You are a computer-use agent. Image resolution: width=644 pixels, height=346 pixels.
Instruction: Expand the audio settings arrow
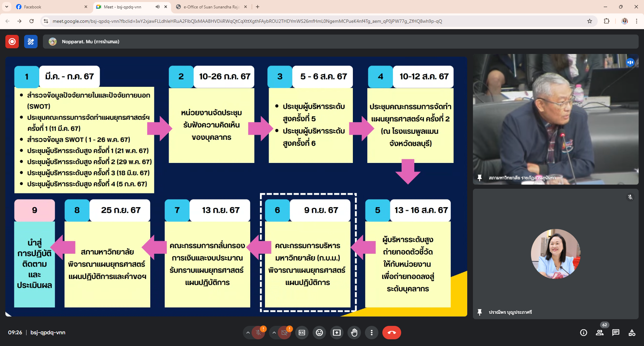click(248, 333)
